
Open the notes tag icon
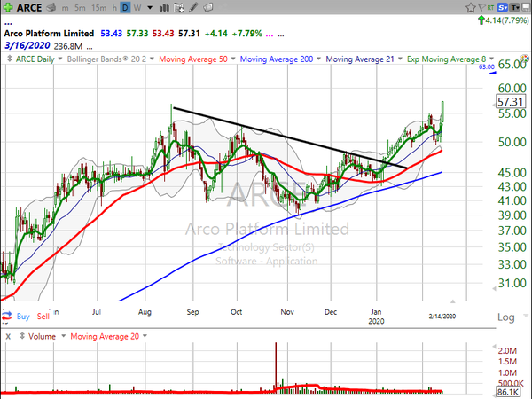coord(208,7)
